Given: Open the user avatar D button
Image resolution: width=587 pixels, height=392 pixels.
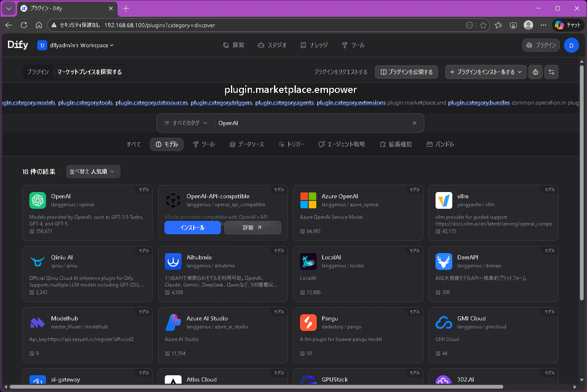Looking at the screenshot, I should tap(572, 45).
